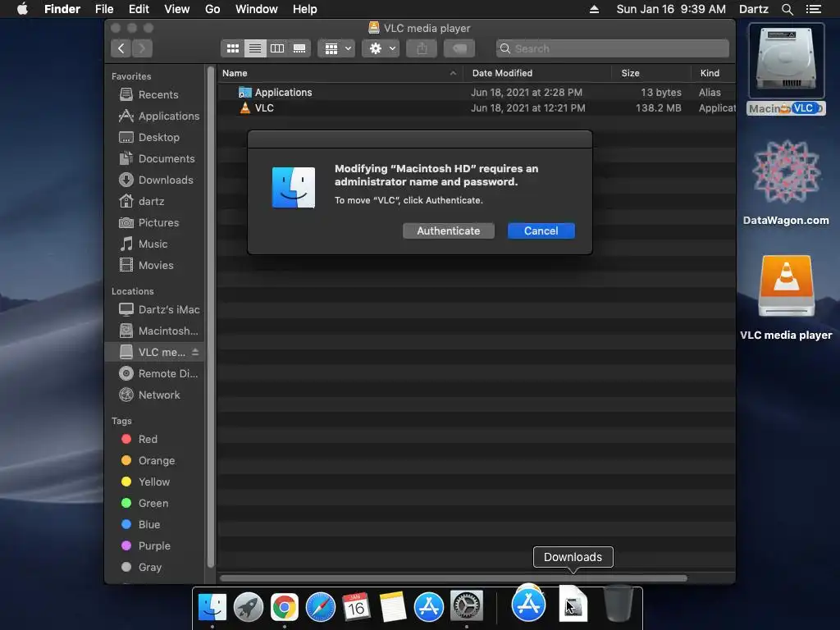
Task: Open the Help menu
Action: 305,9
